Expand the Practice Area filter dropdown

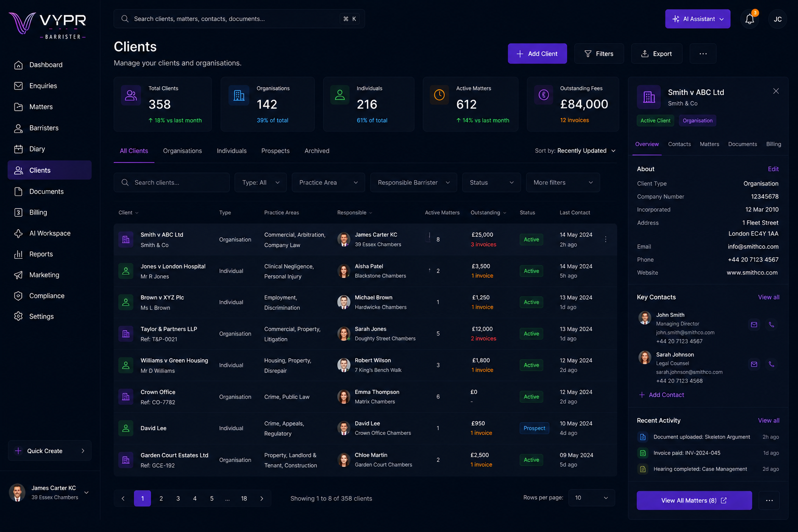[328, 182]
